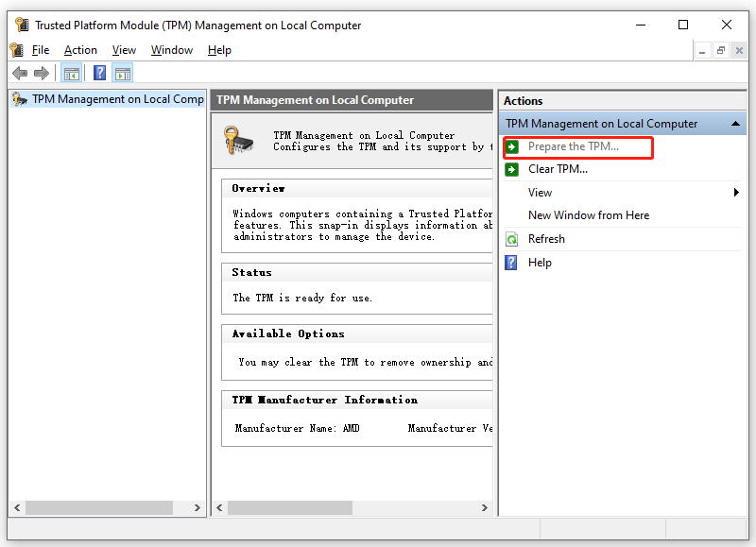Click the green Refresh icon in Actions

tap(511, 239)
